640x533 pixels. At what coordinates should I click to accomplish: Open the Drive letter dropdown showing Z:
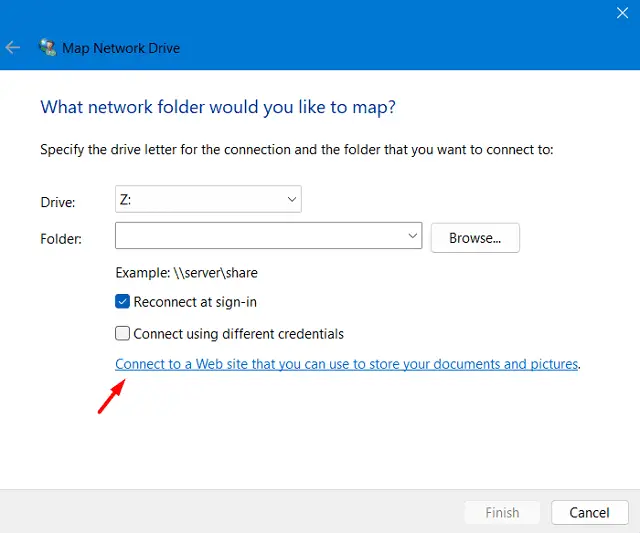point(208,199)
